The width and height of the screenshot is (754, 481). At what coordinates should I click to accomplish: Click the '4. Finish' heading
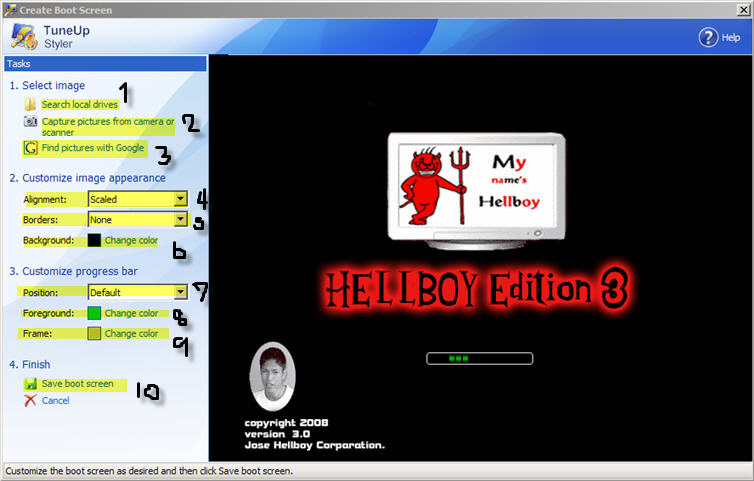(30, 365)
